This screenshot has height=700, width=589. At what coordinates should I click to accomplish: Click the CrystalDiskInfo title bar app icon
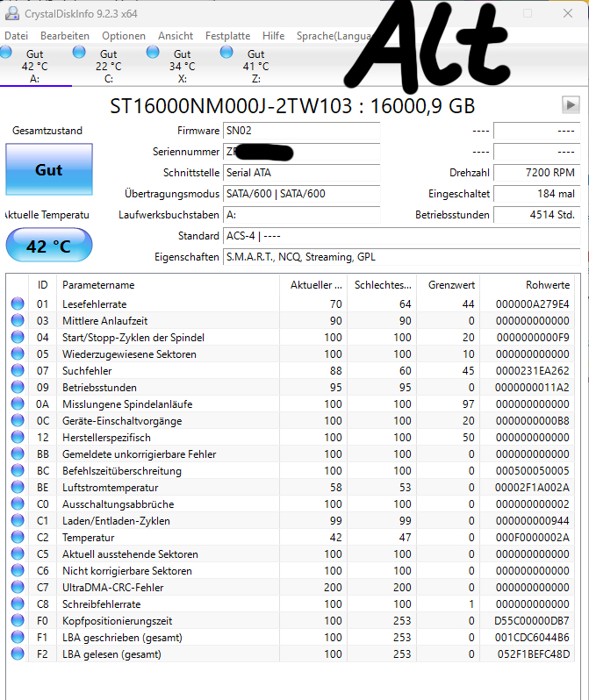coord(12,13)
